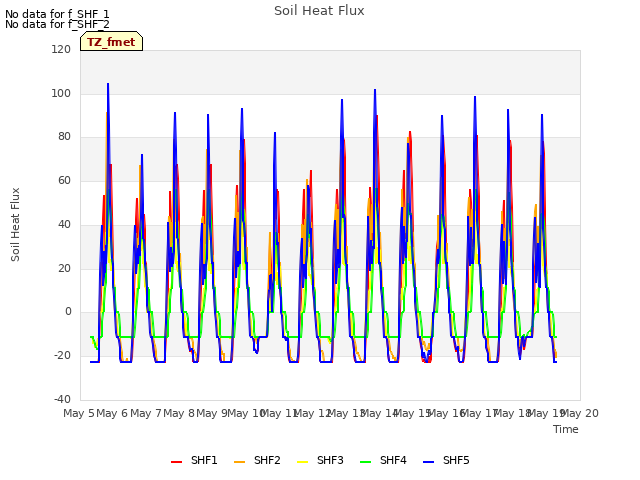Click the 'No data for f_SHF_2' message
The width and height of the screenshot is (640, 480).
[x=57, y=24]
